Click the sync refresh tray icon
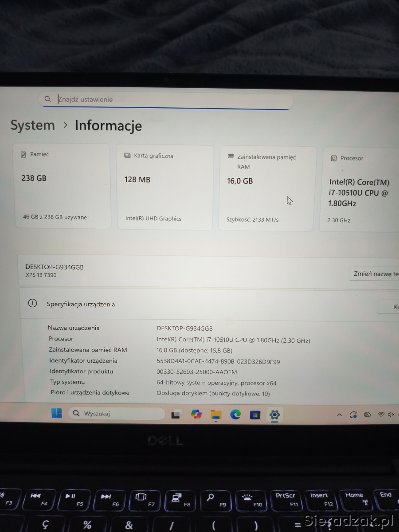This screenshot has height=532, width=399. 353,415
